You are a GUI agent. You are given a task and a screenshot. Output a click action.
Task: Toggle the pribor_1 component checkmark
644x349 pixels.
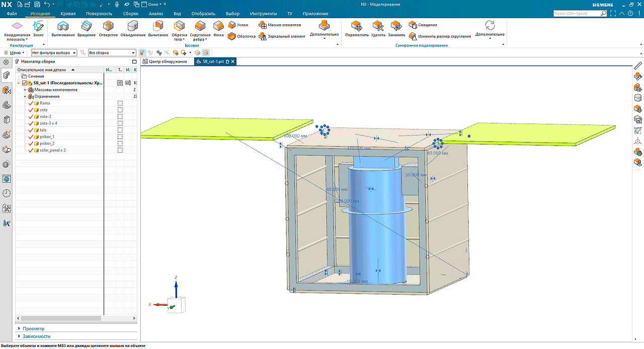pos(31,136)
